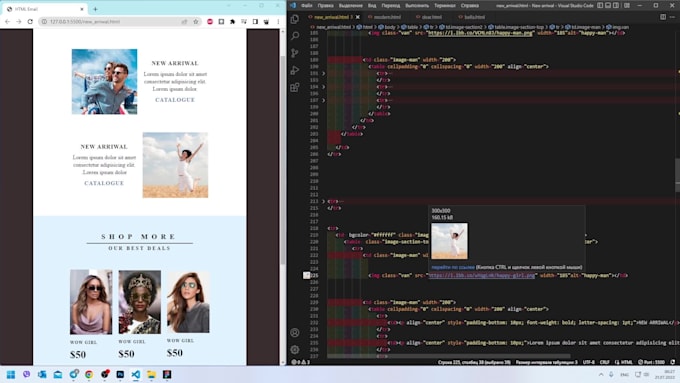Click the browser page vertical scrollbar
The height and width of the screenshot is (383, 680).
(283, 159)
